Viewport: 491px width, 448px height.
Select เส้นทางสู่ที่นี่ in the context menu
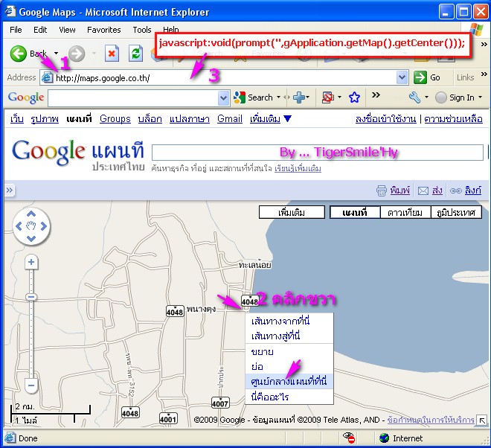click(289, 336)
